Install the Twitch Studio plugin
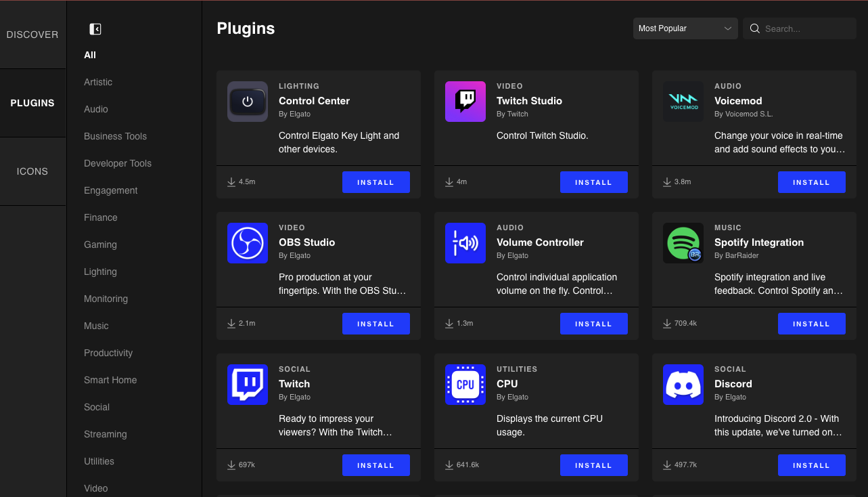 tap(594, 182)
